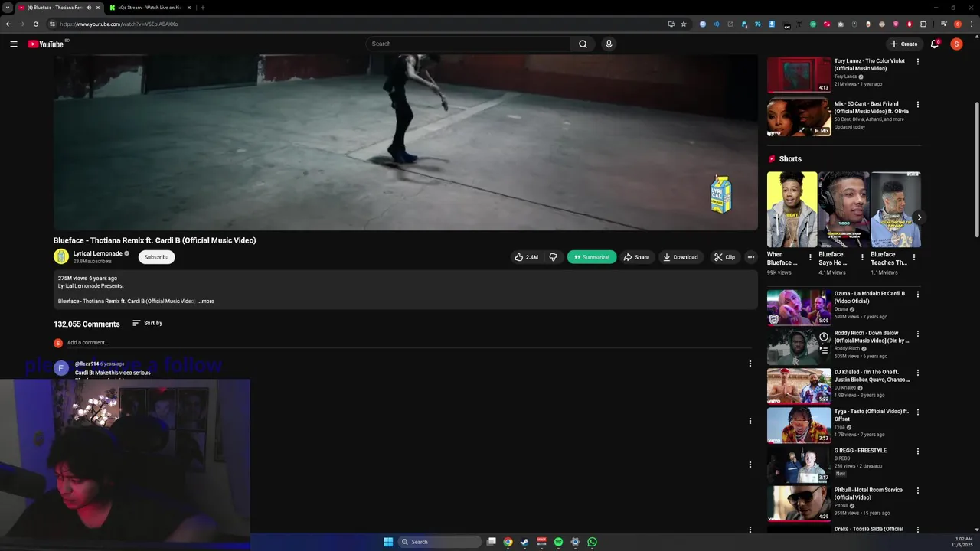
Task: Add Roddy Ricch video to Watch later
Action: click(824, 337)
